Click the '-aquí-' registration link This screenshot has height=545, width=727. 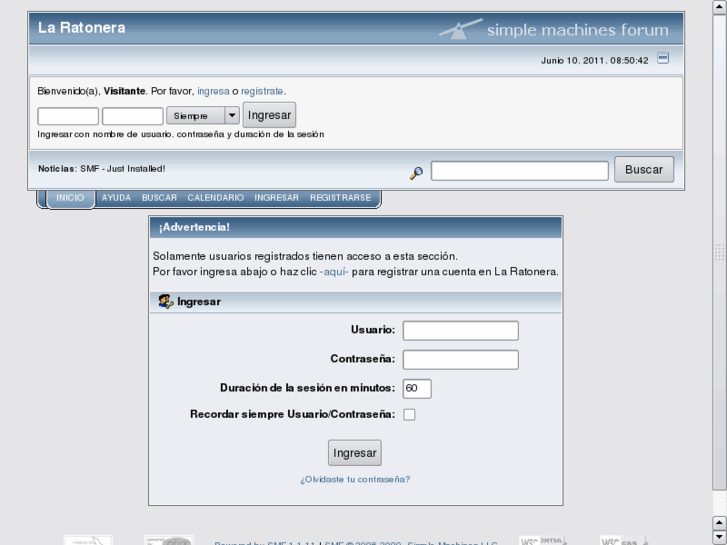(334, 272)
